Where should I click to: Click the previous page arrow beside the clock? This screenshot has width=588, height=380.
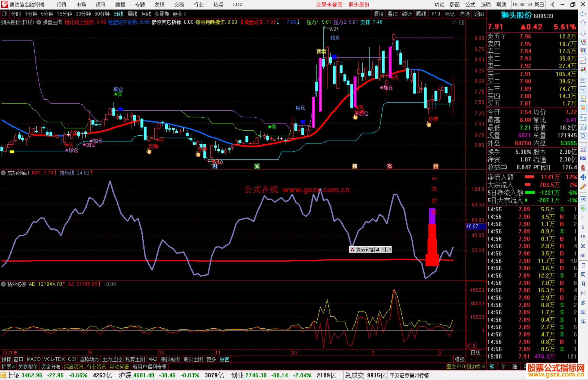click(x=553, y=4)
